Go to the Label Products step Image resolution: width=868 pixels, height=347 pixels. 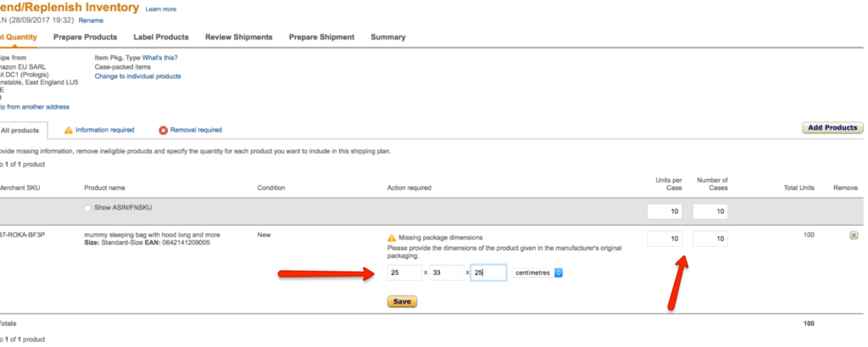pyautogui.click(x=161, y=37)
